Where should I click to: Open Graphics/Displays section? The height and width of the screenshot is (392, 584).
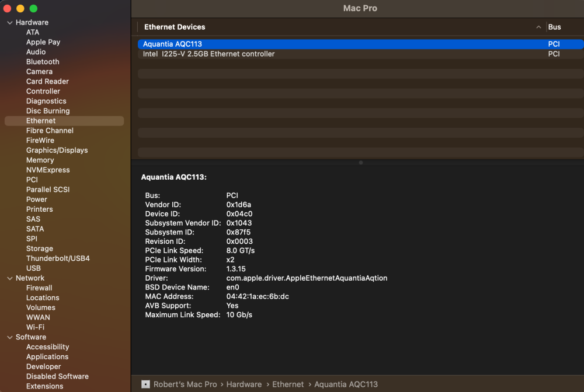(57, 150)
